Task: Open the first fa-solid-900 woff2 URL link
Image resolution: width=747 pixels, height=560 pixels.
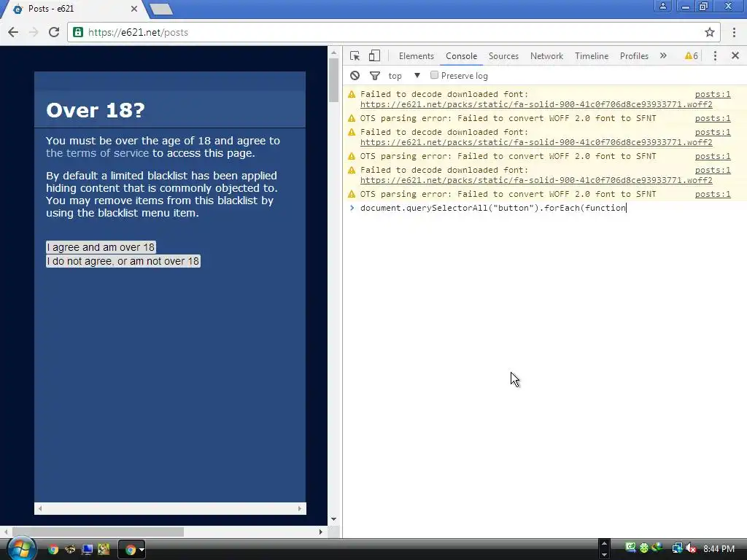Action: (536, 104)
